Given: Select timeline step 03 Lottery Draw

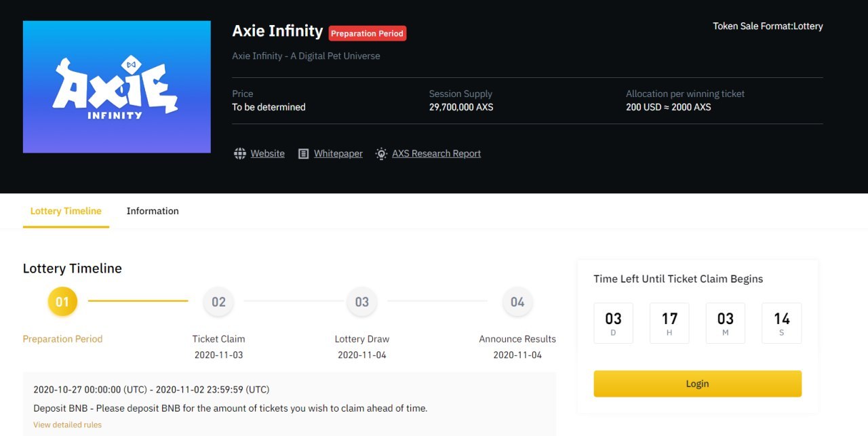Looking at the screenshot, I should pyautogui.click(x=362, y=302).
